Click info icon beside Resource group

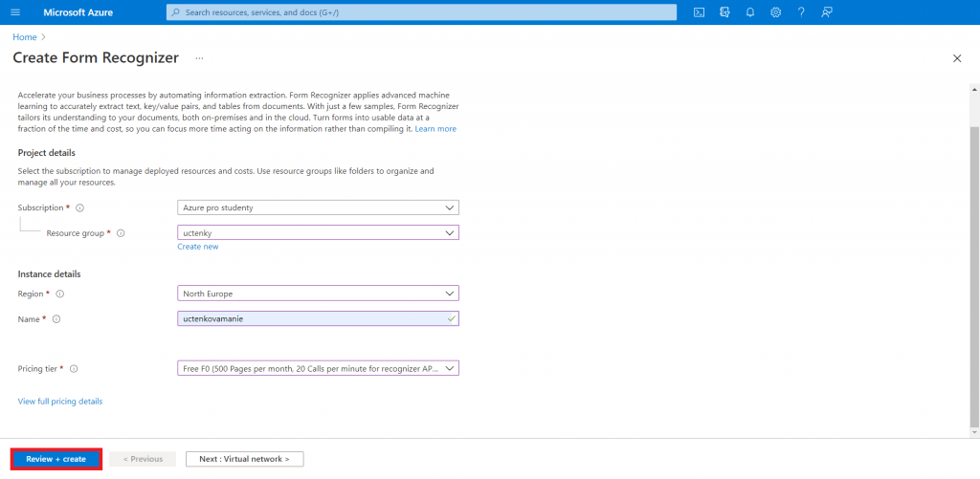[121, 232]
